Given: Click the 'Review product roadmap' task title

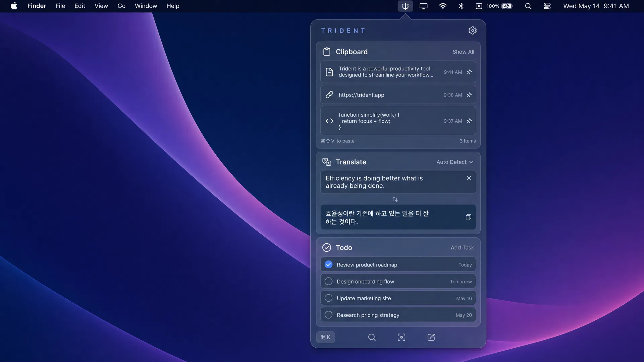Looking at the screenshot, I should click(367, 265).
